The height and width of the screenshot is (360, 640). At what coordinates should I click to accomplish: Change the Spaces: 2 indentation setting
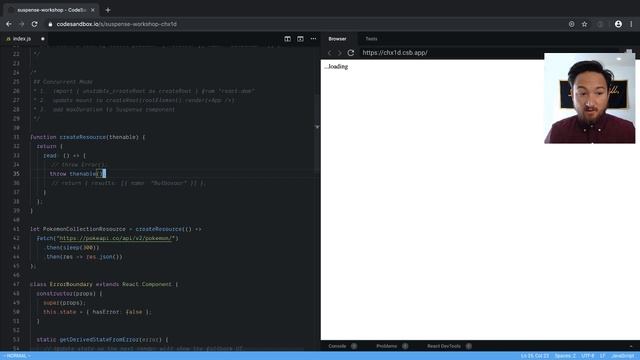pos(565,356)
